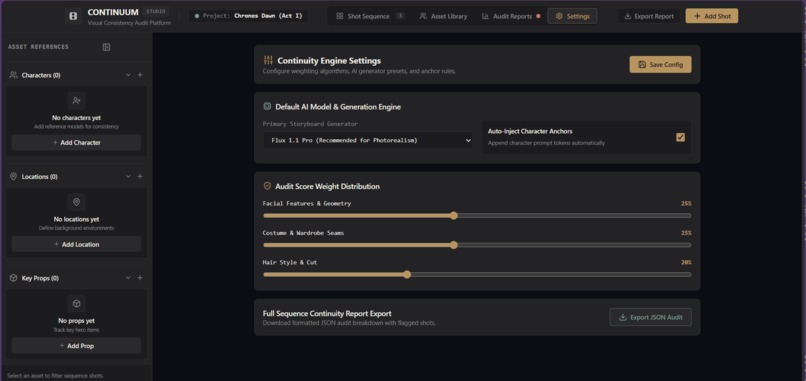Save settings with Save Config button
This screenshot has height=381, width=806.
[661, 65]
